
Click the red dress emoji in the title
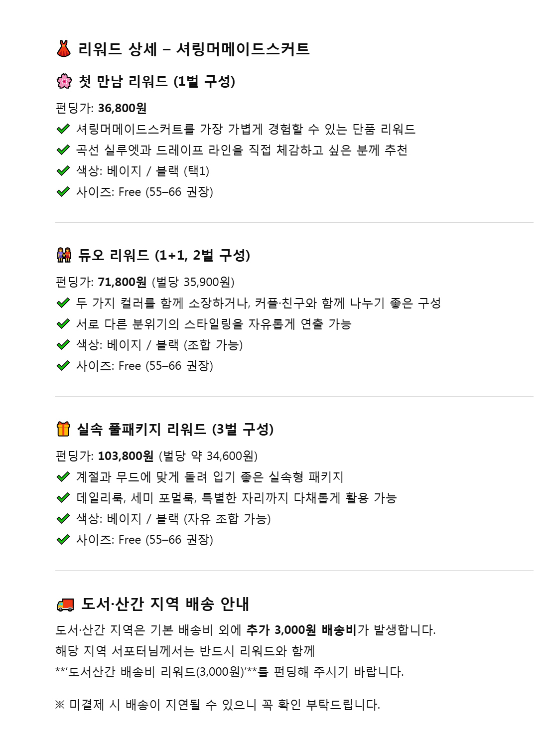(64, 49)
